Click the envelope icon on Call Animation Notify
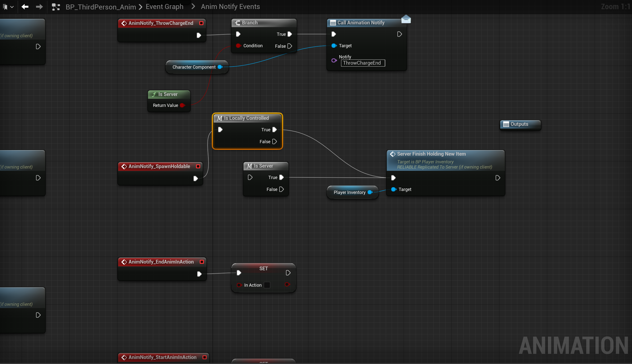Viewport: 632px width, 364px height. 406,19
